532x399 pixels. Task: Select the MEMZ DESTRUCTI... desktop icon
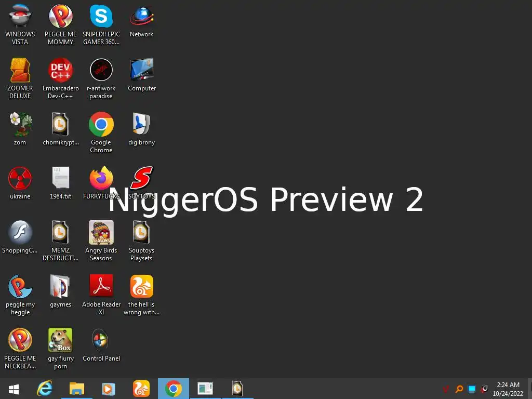pyautogui.click(x=60, y=240)
